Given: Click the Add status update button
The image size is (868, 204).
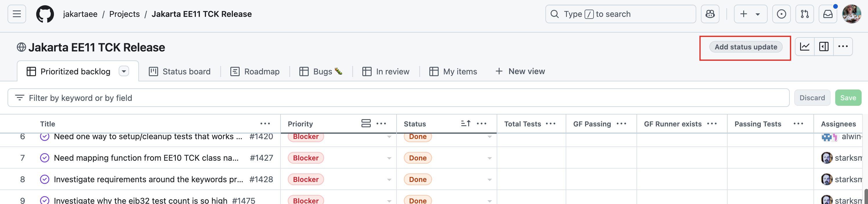Looking at the screenshot, I should [x=746, y=47].
